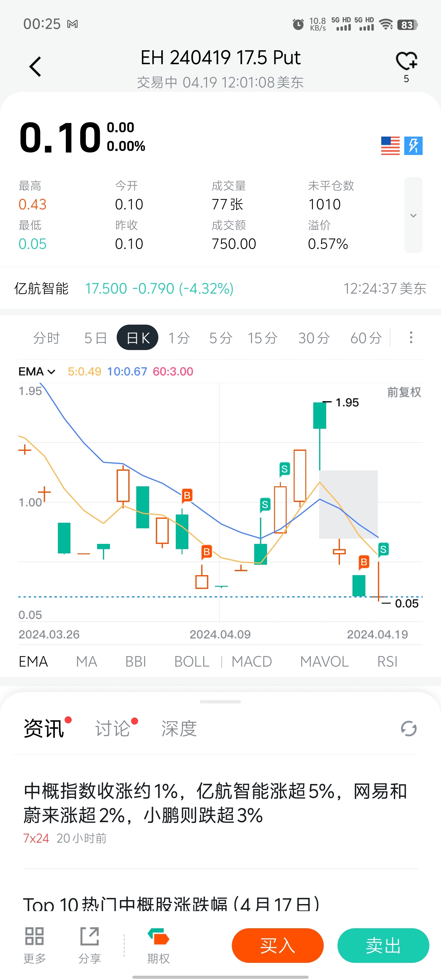Select the 60分 chart interval
The image size is (441, 980).
[366, 338]
